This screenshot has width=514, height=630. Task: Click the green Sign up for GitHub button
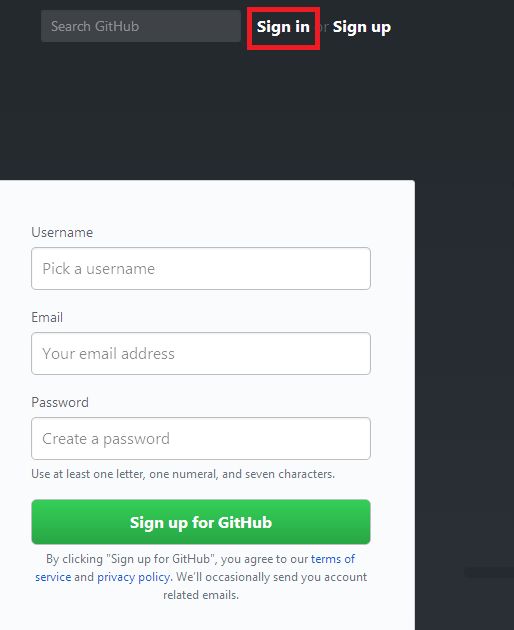(x=201, y=522)
